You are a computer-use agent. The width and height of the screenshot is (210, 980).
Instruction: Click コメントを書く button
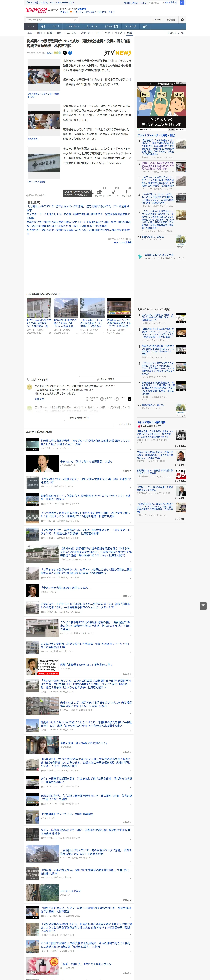pos(105,379)
